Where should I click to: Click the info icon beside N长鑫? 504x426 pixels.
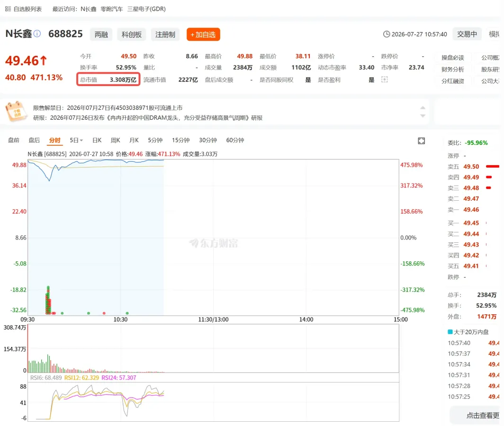pos(37,34)
